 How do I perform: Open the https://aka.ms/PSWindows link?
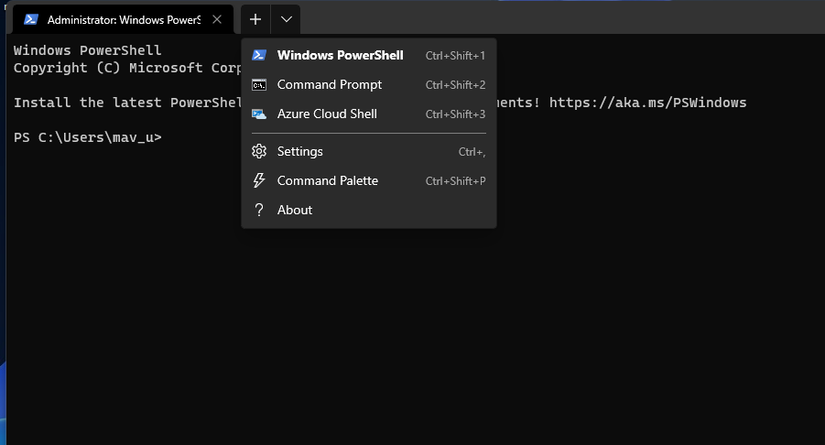(647, 103)
